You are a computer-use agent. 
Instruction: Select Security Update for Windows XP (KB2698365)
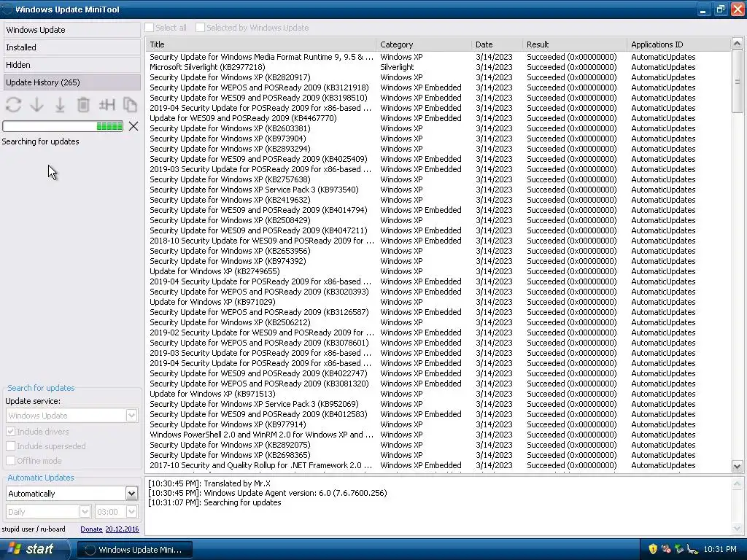438,455
